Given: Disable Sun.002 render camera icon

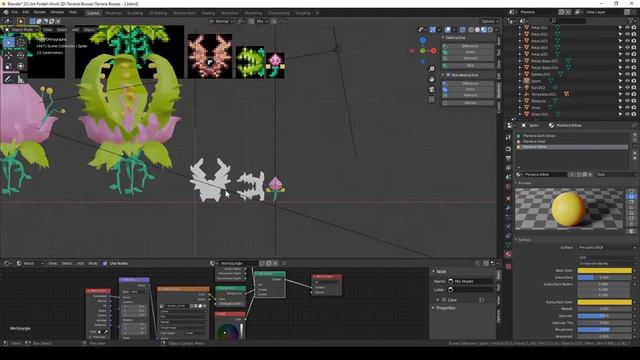Looking at the screenshot, I should (634, 88).
